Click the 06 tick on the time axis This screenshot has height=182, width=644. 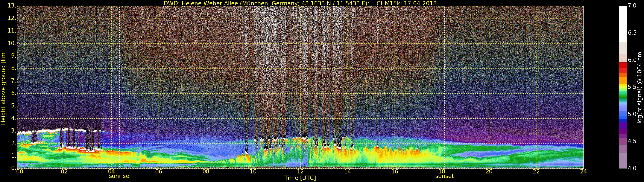[x=158, y=172]
